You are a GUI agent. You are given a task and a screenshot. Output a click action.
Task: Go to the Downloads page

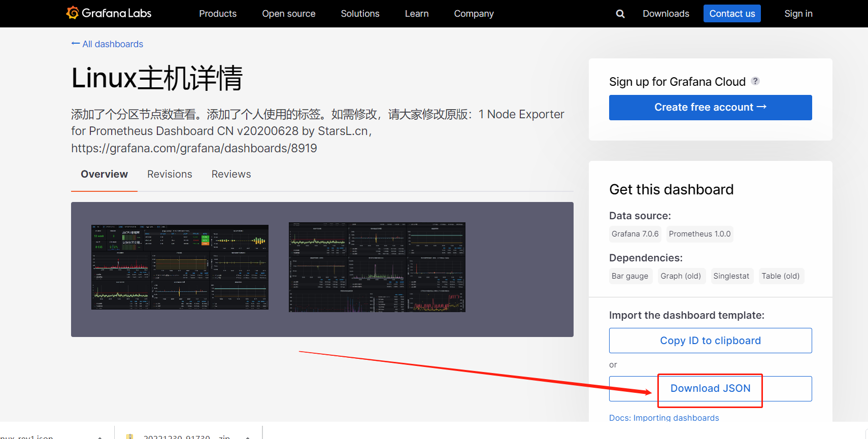coord(666,14)
